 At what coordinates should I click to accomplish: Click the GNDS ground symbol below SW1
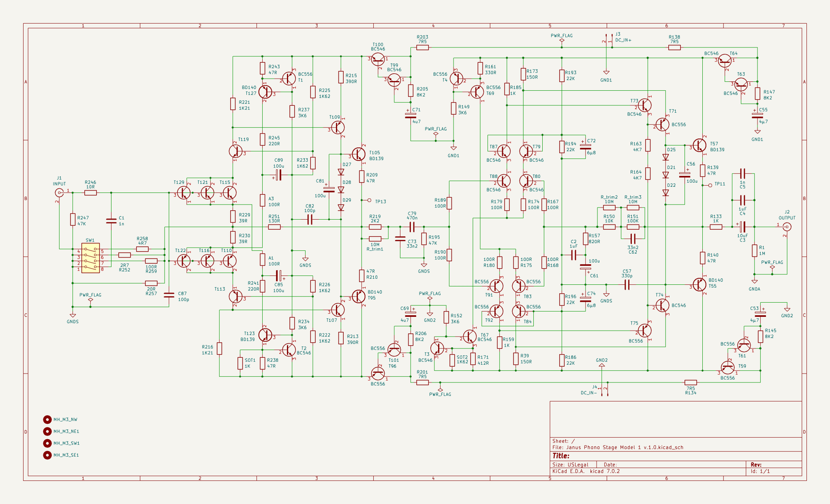[73, 315]
